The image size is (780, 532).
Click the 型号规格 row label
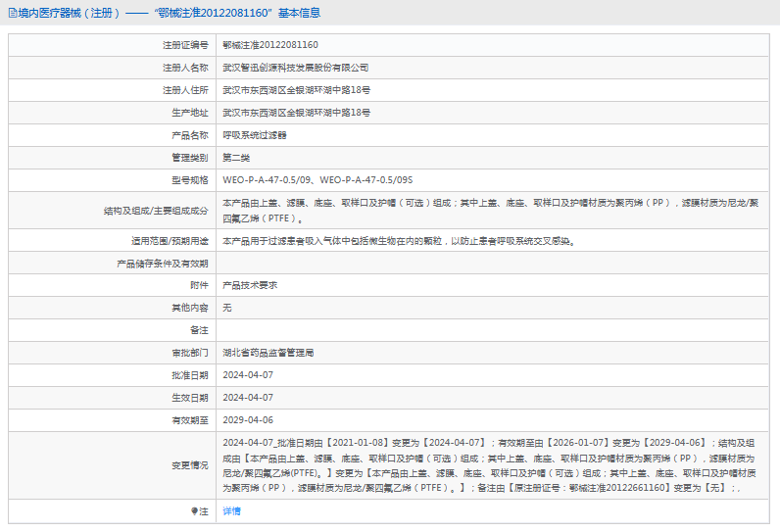click(x=190, y=180)
